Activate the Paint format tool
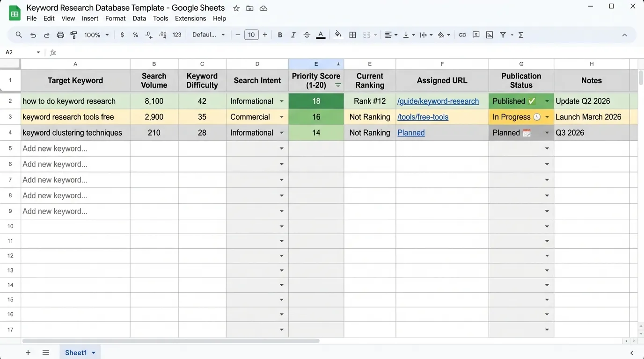This screenshot has width=644, height=359. (73, 35)
